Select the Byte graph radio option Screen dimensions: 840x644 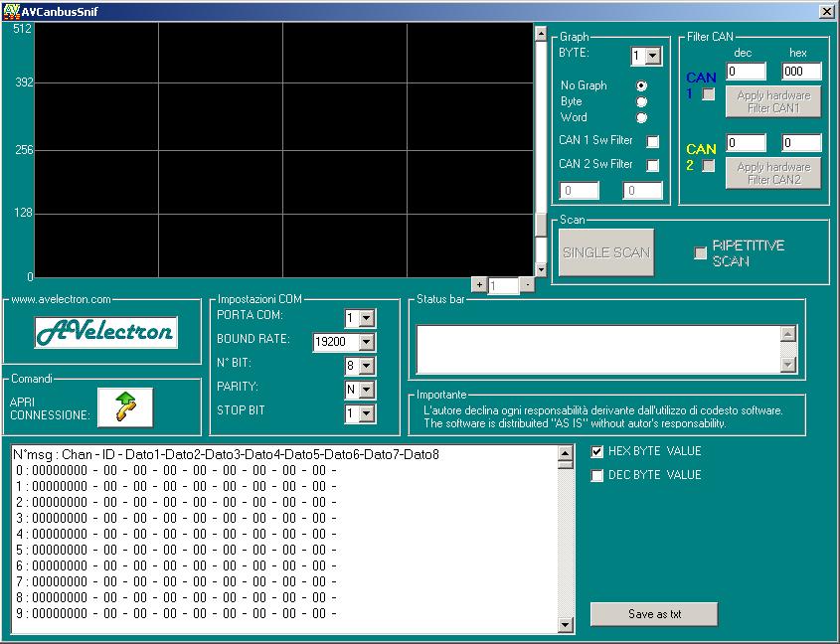tap(641, 101)
